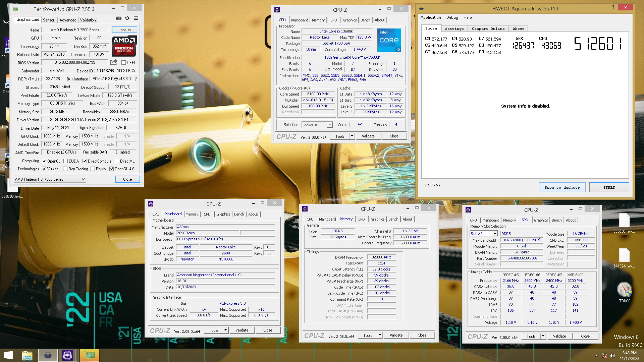The image size is (644, 362).
Task: Open the Application menu in HWBOT Aquamark
Action: click(x=431, y=17)
